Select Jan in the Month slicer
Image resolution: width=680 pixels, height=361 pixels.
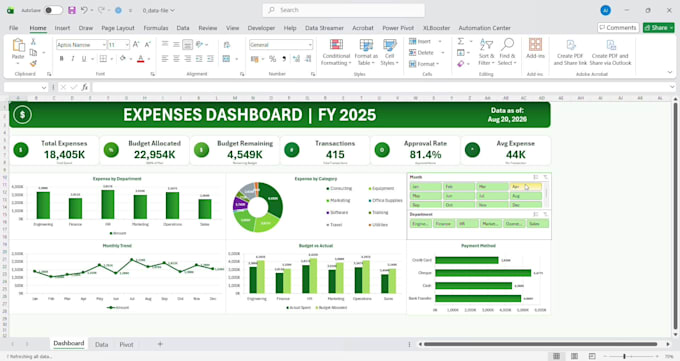(426, 187)
